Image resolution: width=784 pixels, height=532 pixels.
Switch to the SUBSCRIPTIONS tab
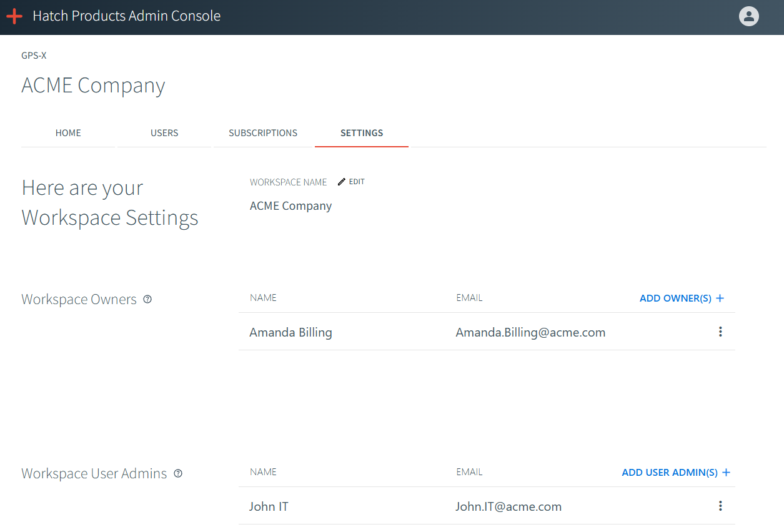pyautogui.click(x=262, y=132)
